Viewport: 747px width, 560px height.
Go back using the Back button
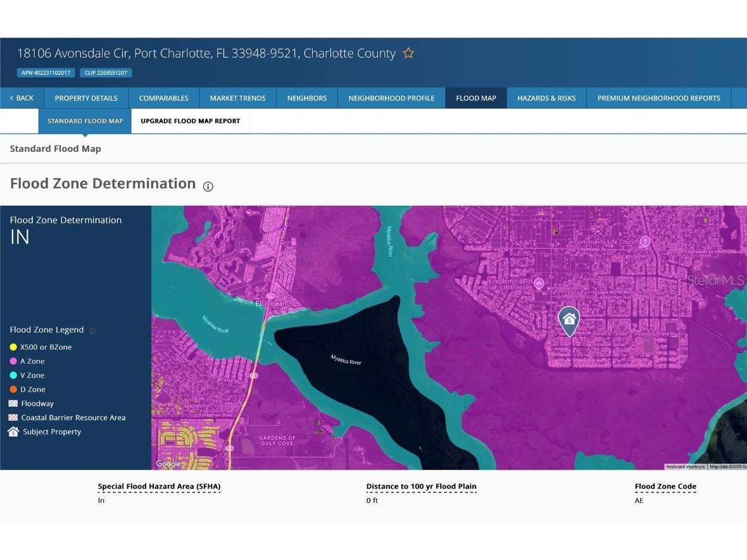pos(22,98)
